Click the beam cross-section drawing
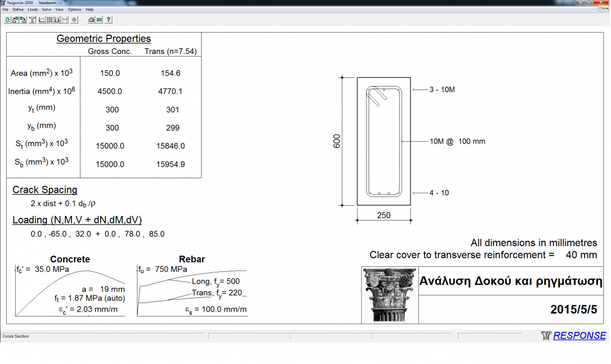This screenshot has width=611, height=364. click(x=384, y=141)
